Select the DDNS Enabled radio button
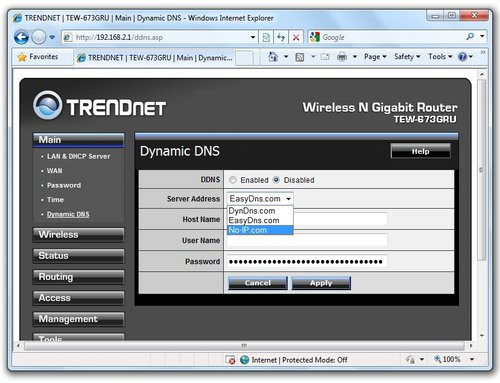This screenshot has width=500, height=383. pyautogui.click(x=233, y=180)
